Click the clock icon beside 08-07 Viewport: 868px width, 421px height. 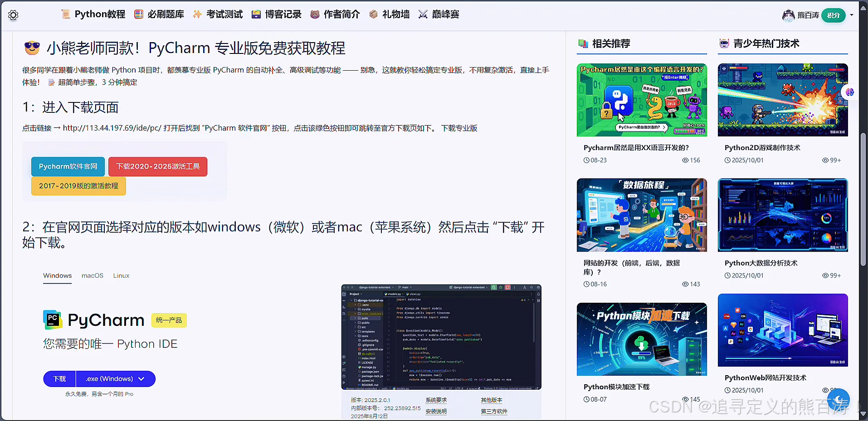click(587, 400)
